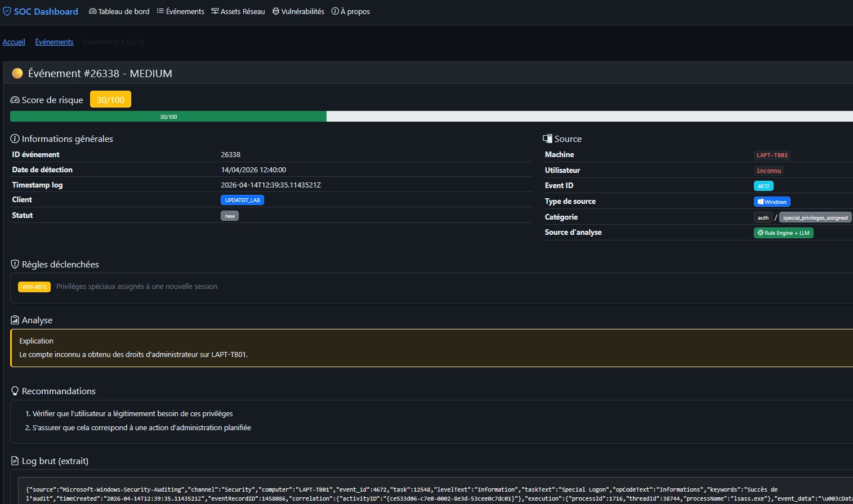This screenshot has height=504, width=853.
Task: Click the Règles déclenchées shield icon
Action: [15, 264]
